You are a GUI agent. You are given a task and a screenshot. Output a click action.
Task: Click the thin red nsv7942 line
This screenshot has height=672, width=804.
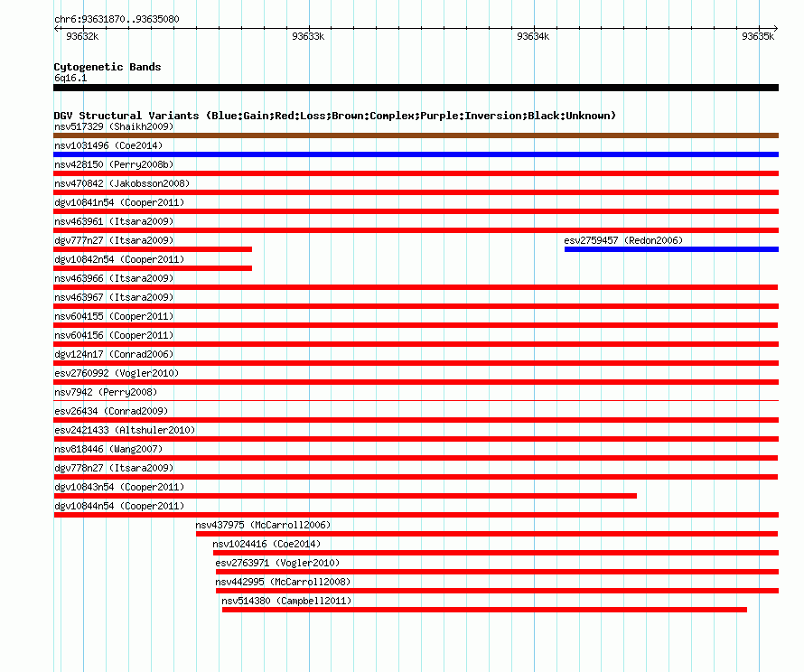pos(416,400)
